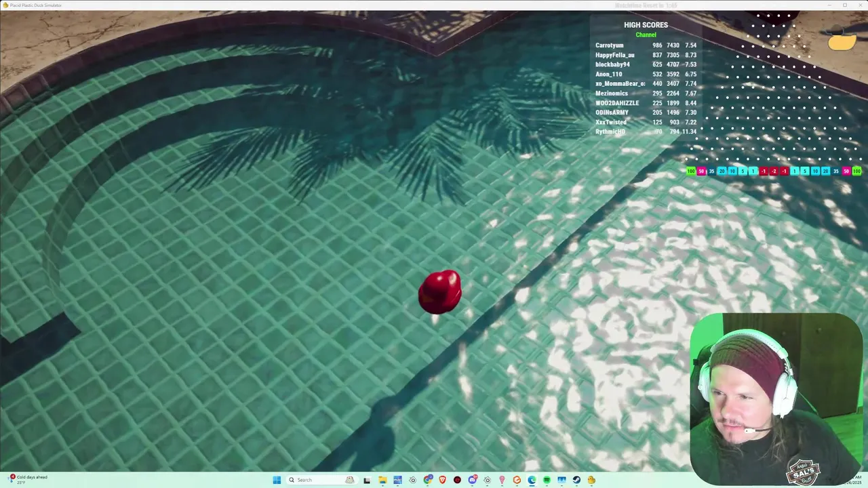
Task: Select the yellow duck game taskbar icon
Action: 591,480
